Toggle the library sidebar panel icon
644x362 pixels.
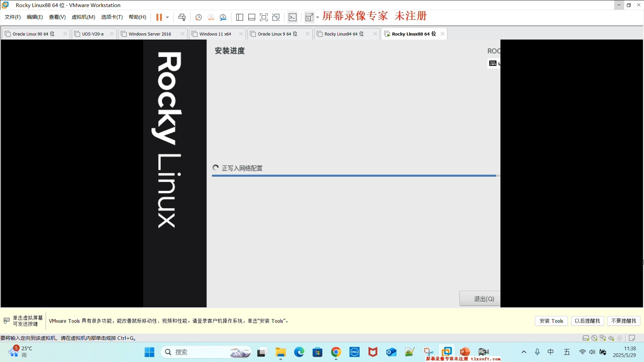[239, 17]
